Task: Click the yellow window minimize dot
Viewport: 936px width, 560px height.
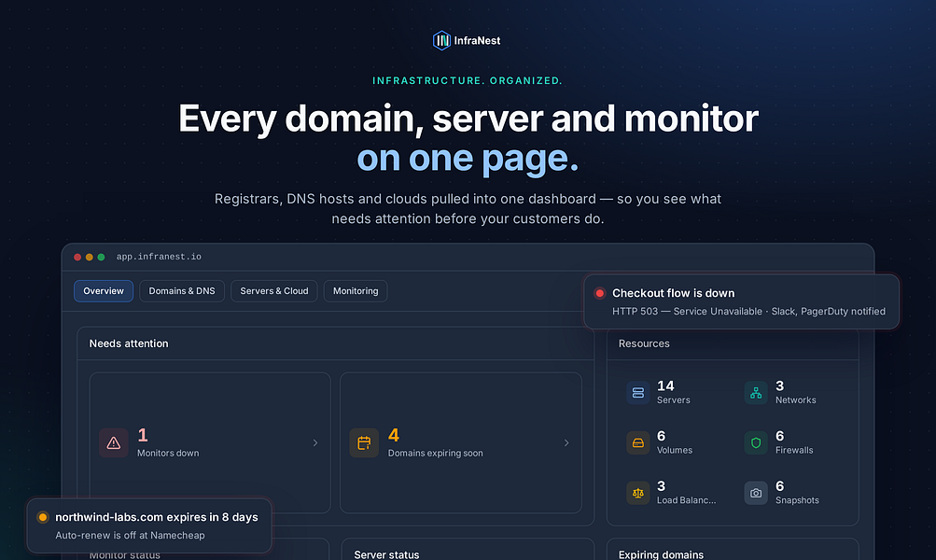Action: [90, 258]
